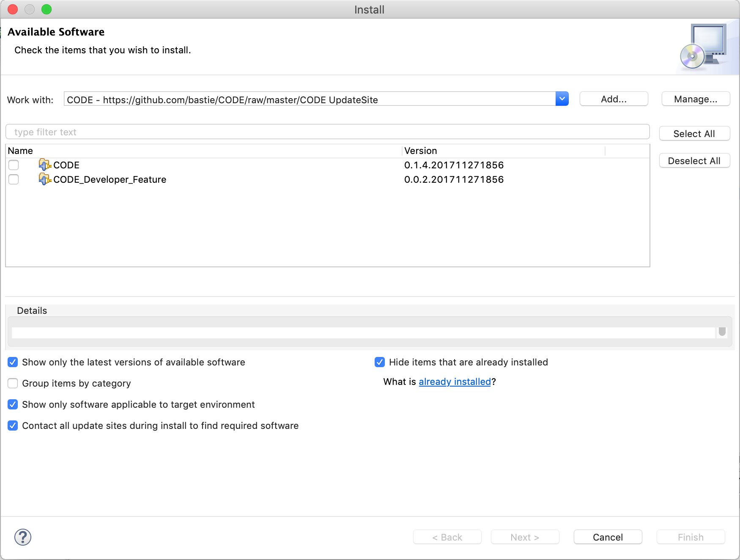Image resolution: width=740 pixels, height=560 pixels.
Task: Open the Manage... sites button
Action: [x=696, y=99]
